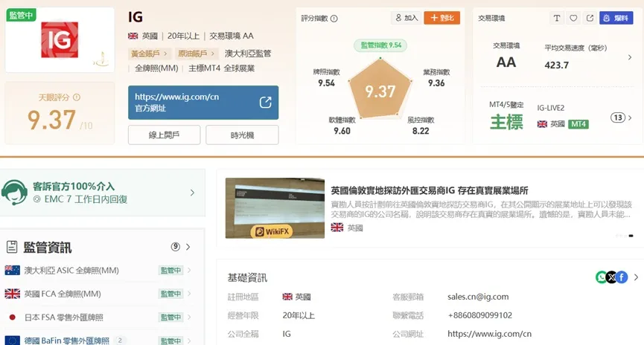Click the WhatsApp share icon
This screenshot has height=345, width=644.
pos(602,277)
